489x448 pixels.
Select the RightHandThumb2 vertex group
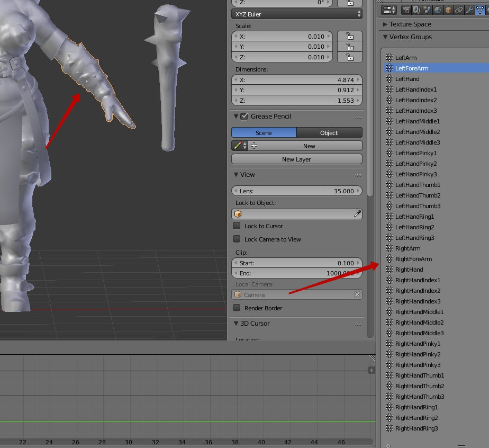(x=436, y=386)
